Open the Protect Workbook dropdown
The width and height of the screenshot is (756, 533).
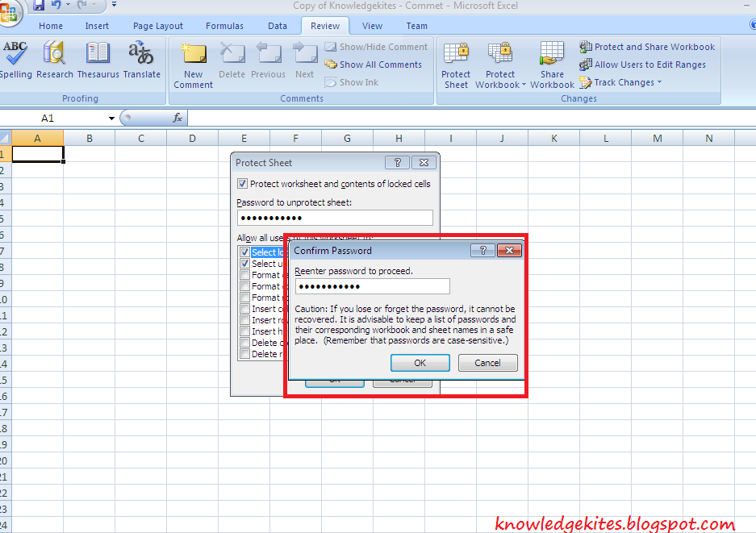coord(500,63)
